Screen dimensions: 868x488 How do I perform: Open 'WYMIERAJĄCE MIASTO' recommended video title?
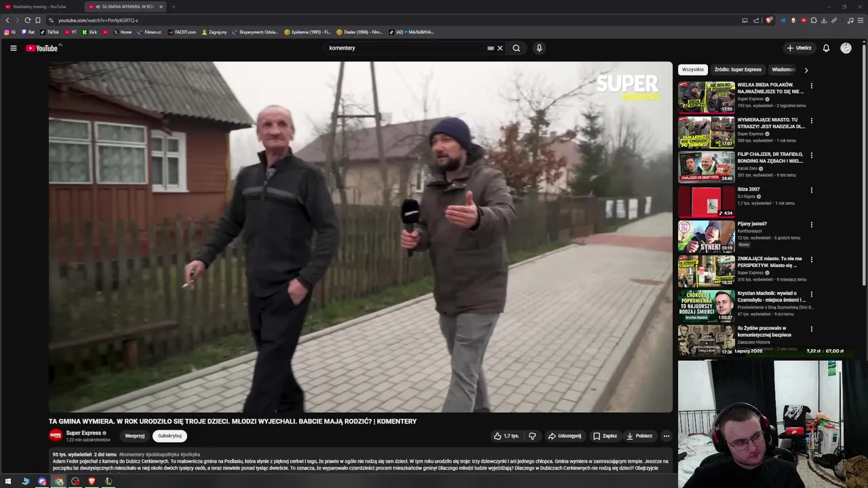[x=771, y=123]
